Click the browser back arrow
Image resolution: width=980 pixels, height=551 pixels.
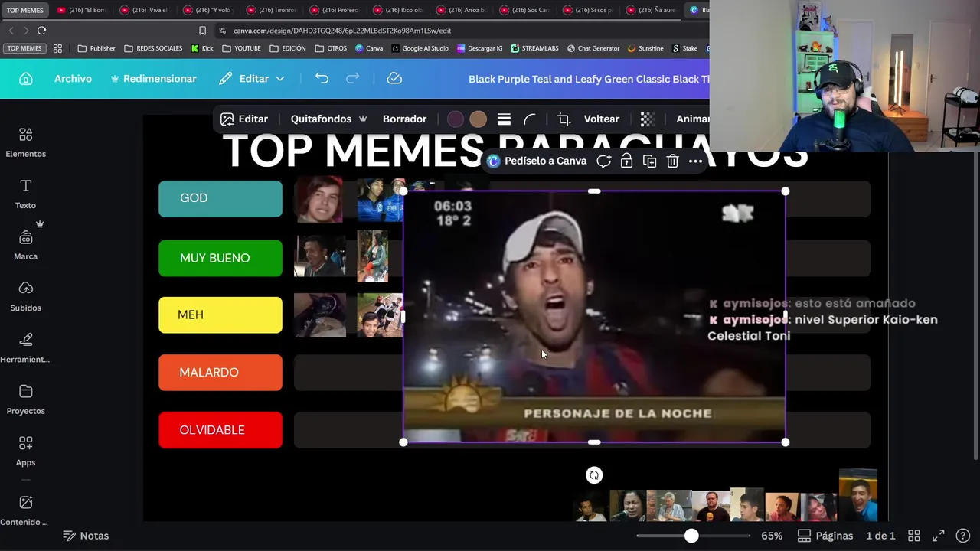click(11, 31)
